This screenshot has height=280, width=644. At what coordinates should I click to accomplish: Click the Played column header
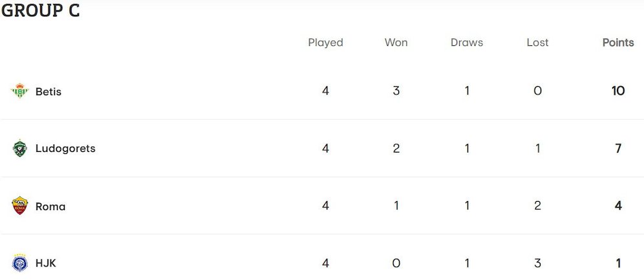325,43
